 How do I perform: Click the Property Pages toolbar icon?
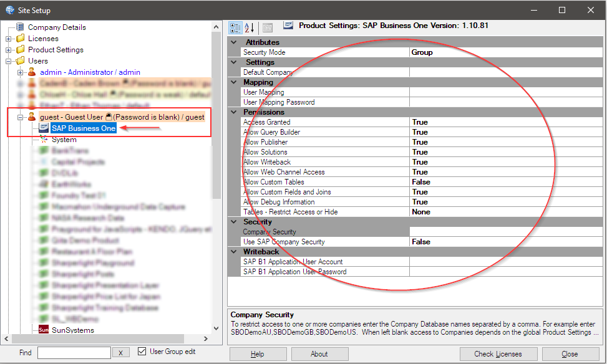(x=268, y=28)
